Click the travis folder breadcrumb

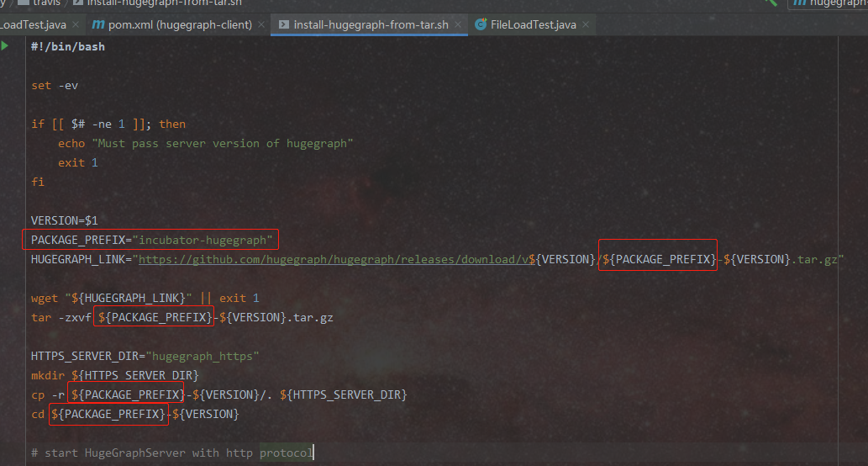point(40,3)
